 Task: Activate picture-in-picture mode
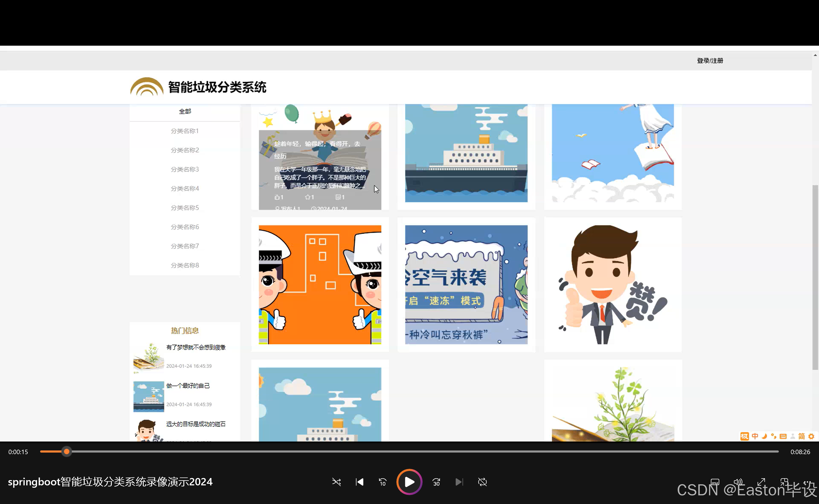(x=784, y=482)
